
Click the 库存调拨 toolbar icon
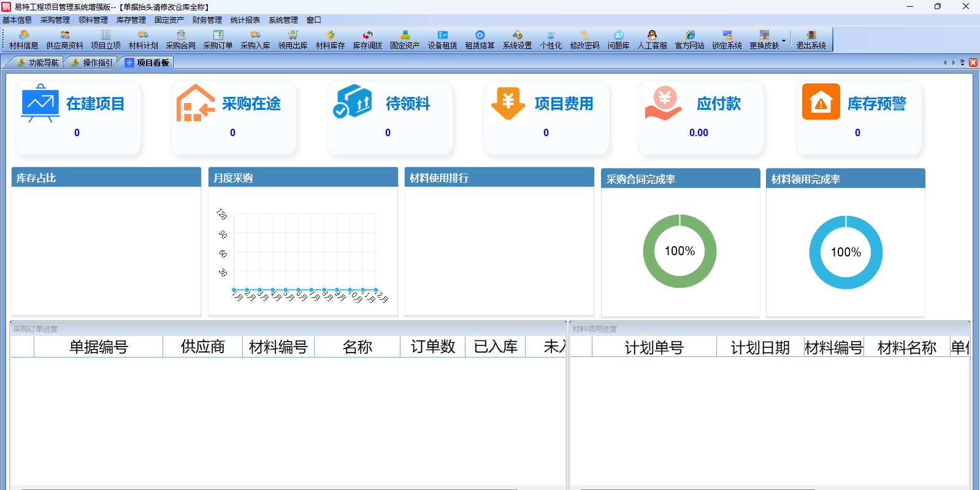point(367,40)
